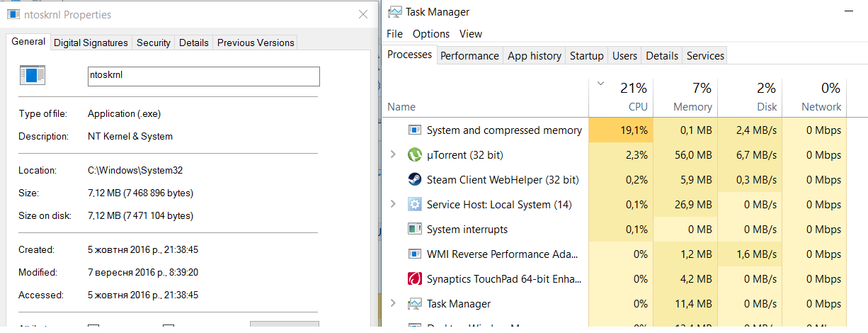The width and height of the screenshot is (868, 333).
Task: Click the Synaptics TouchPad red icon
Action: (415, 279)
